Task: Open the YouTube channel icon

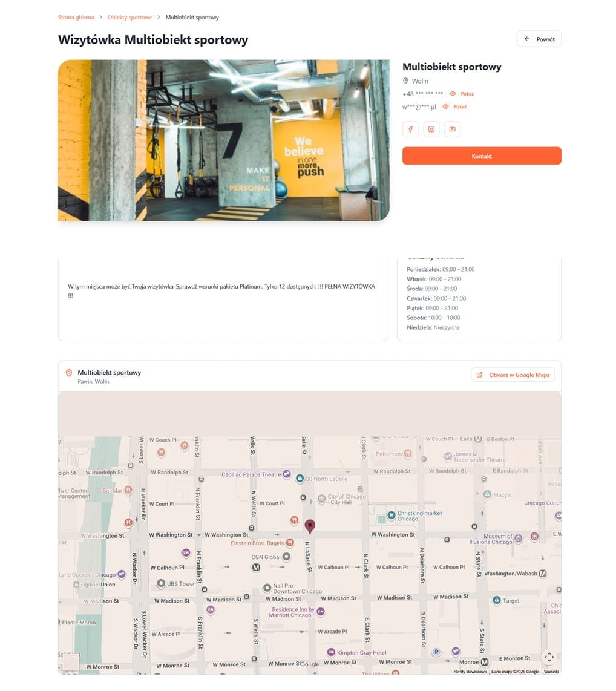Action: pos(452,129)
